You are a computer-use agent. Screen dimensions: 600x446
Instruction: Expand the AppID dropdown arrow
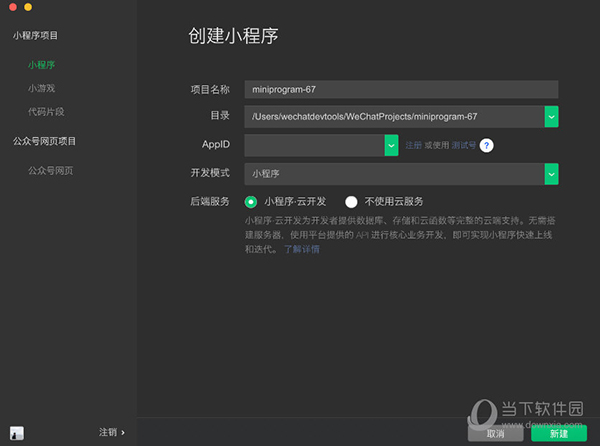click(391, 145)
